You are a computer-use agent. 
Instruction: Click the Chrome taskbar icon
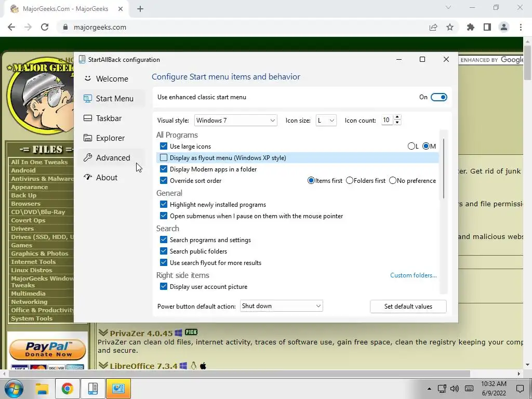(x=67, y=389)
